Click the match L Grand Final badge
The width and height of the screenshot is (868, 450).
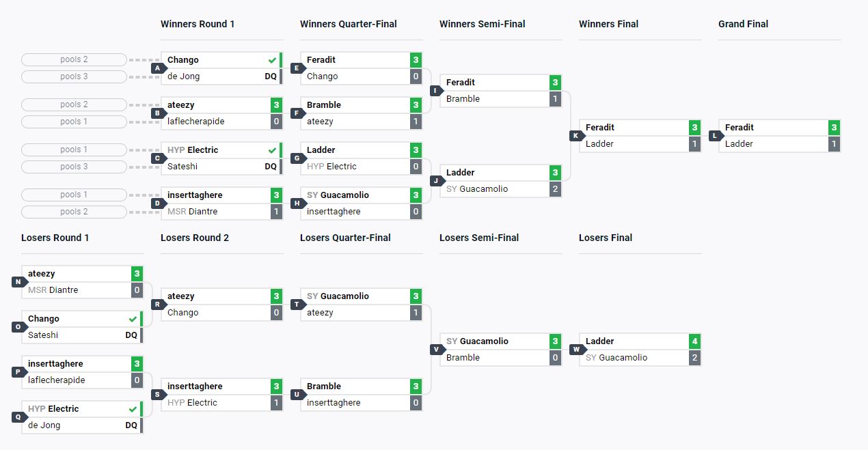[716, 136]
